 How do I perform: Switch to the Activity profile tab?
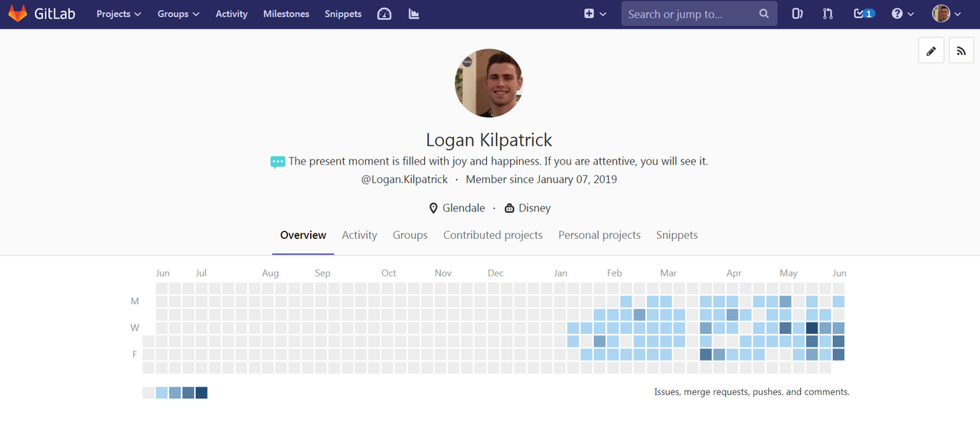coord(359,235)
